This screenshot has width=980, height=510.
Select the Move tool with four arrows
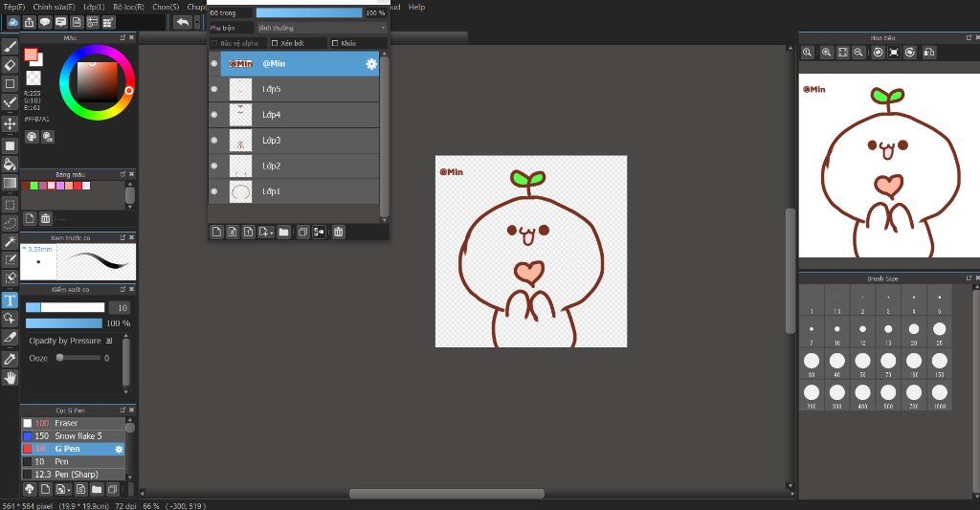pyautogui.click(x=10, y=123)
